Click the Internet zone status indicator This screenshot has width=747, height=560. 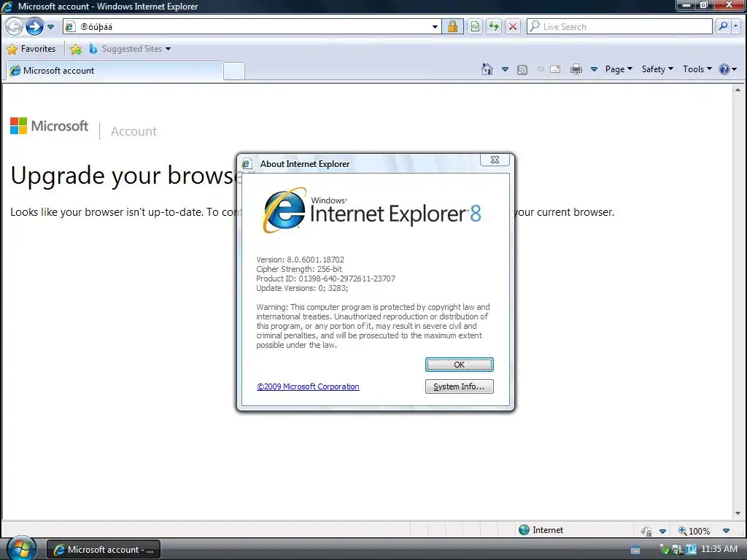coord(541,530)
